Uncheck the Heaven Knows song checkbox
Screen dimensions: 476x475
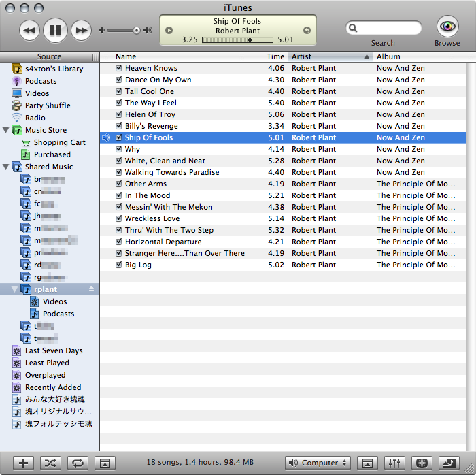[119, 68]
